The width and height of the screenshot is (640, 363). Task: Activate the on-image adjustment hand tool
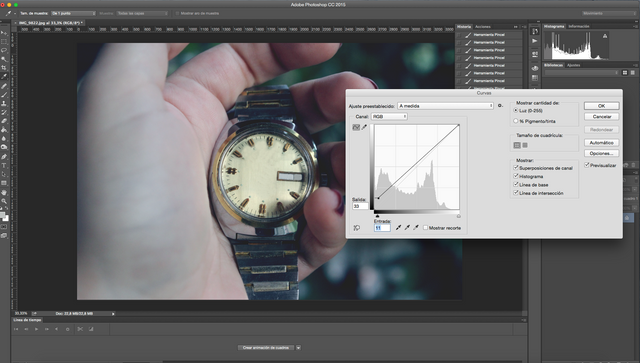356,227
